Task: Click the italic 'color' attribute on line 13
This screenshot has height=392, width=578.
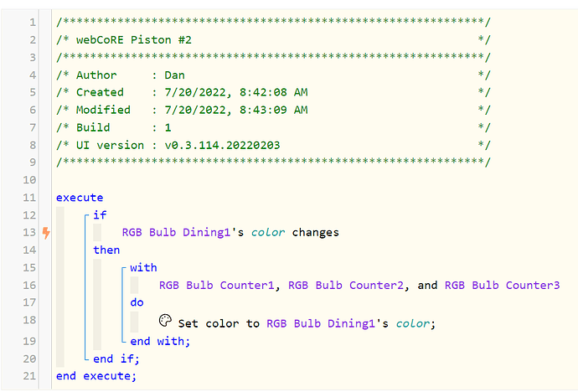Action: (x=268, y=233)
